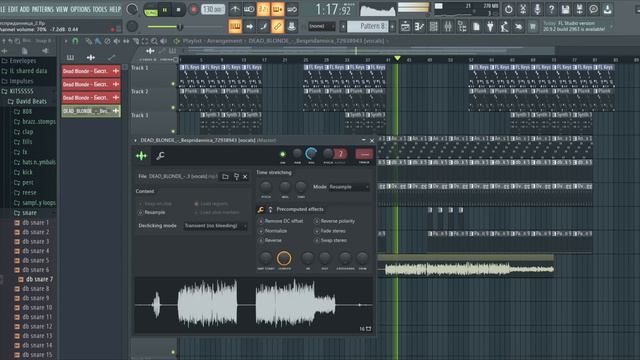Toggle the 3-2-1 countdown before recording icon
The image size is (640, 360).
(263, 9)
